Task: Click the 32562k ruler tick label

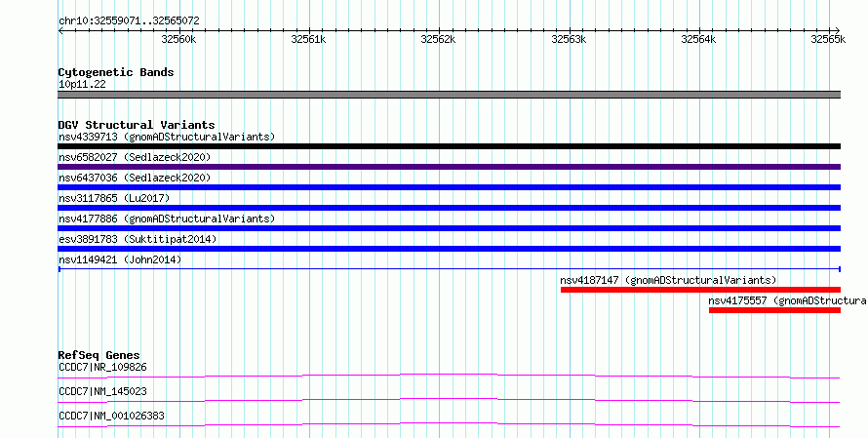Action: [439, 39]
